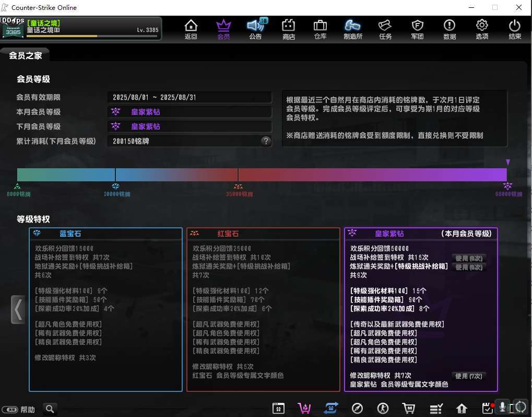This screenshot has width=532, height=417.
Task: Click 使用 (7次) for 修改昵称特权
Action: 468,376
